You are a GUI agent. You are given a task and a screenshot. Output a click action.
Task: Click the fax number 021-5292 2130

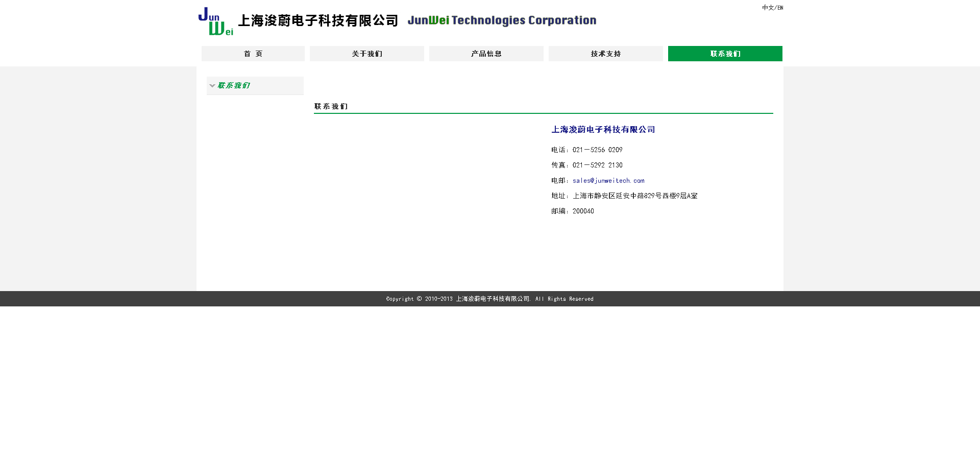pyautogui.click(x=597, y=165)
